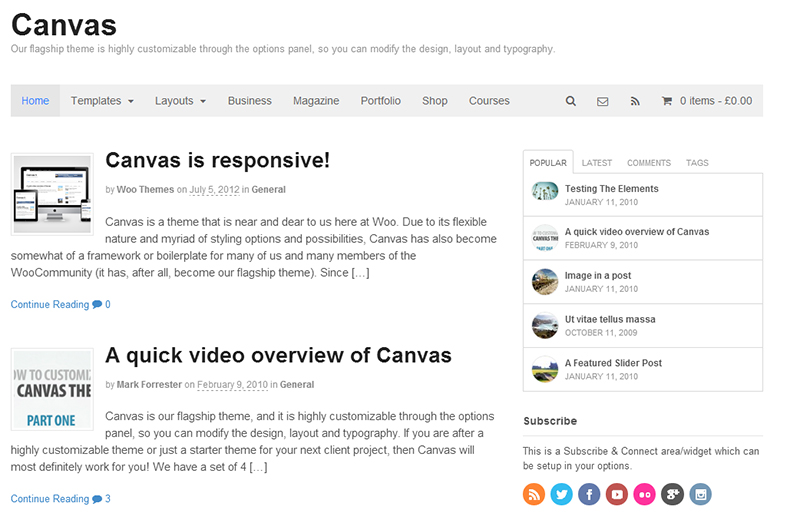Click the search magnifier icon in navigation
This screenshot has height=523, width=800.
point(570,101)
